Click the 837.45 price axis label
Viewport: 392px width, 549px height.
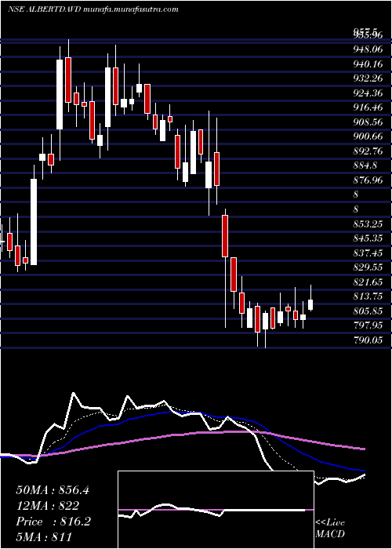pyautogui.click(x=368, y=253)
